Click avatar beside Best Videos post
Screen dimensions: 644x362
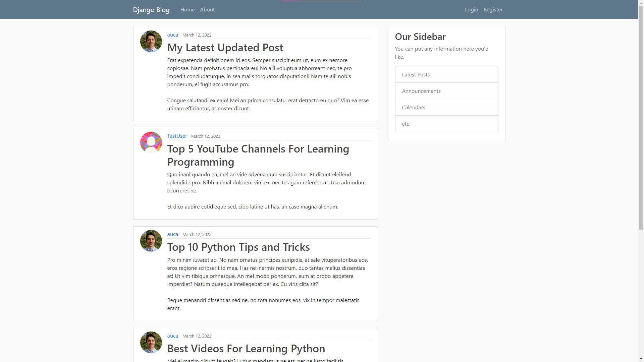(151, 342)
